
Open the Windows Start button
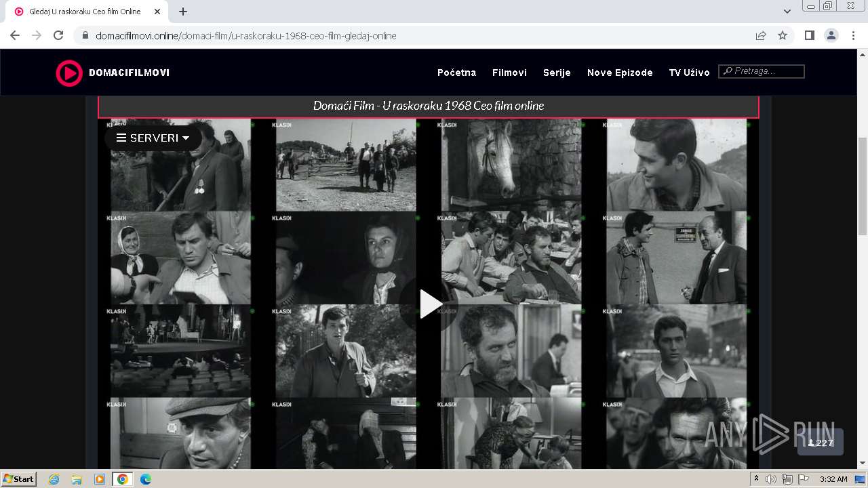(19, 479)
